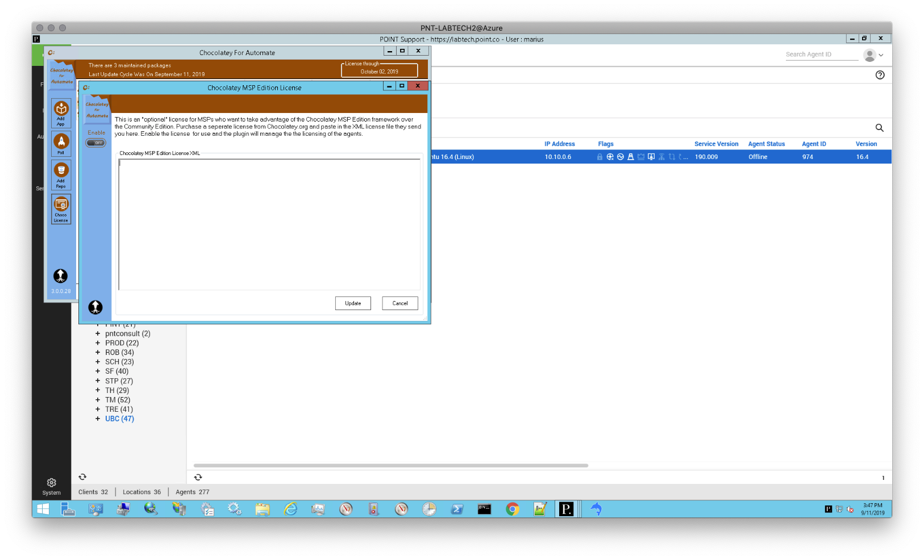Click the search magnifier icon above the agent list
The image size is (924, 560).
click(x=879, y=128)
